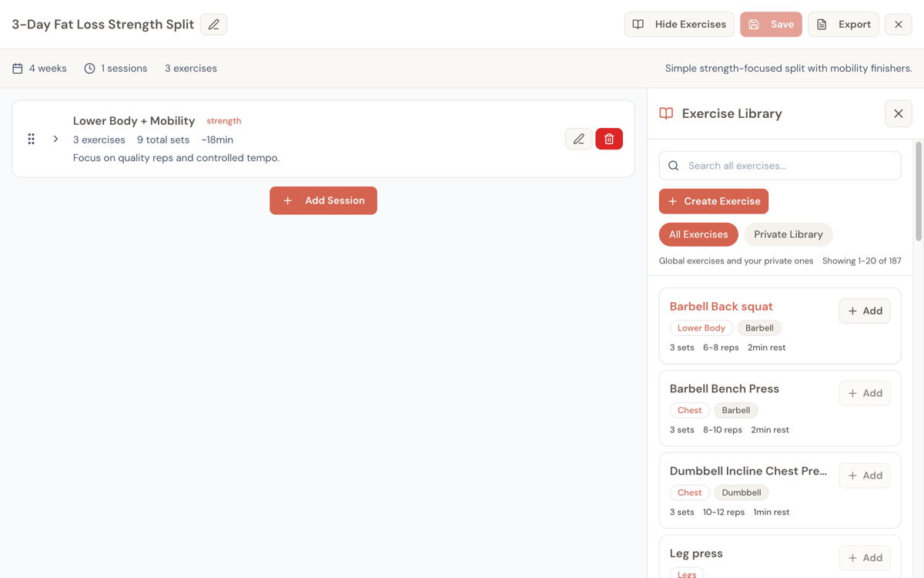Screen dimensions: 924x578
Task: Save the workout plan
Action: (771, 24)
